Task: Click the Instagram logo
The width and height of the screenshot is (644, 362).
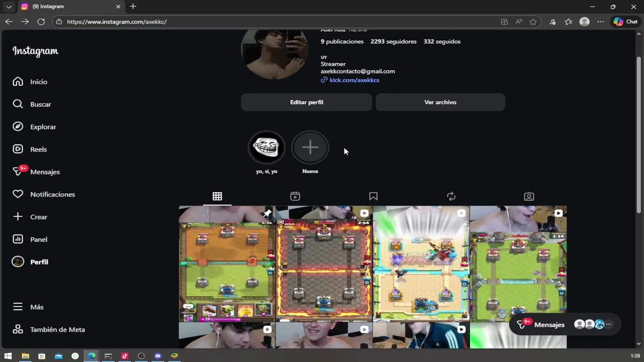Action: click(x=35, y=51)
